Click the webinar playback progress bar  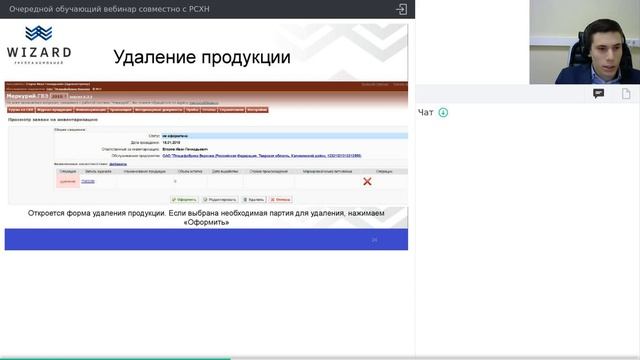320,358
